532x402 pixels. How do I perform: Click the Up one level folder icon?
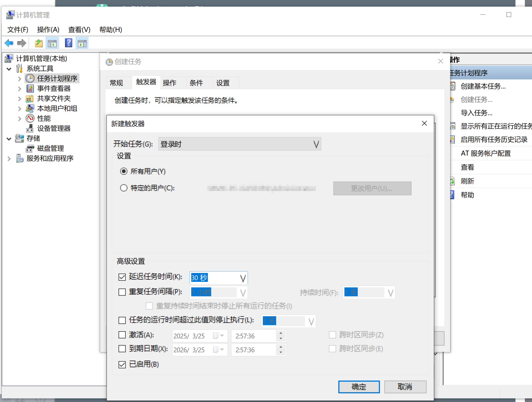(x=39, y=43)
